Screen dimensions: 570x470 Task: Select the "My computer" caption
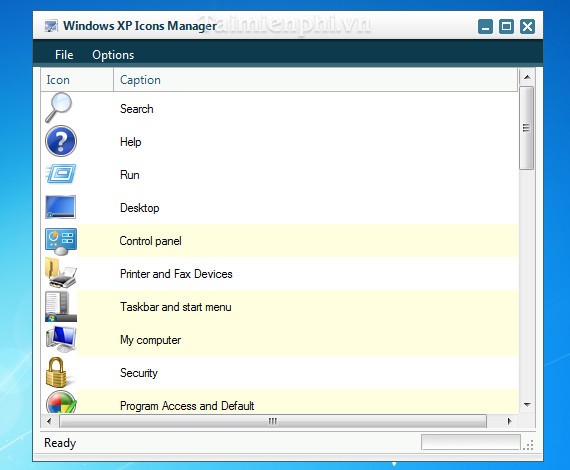[x=150, y=340]
